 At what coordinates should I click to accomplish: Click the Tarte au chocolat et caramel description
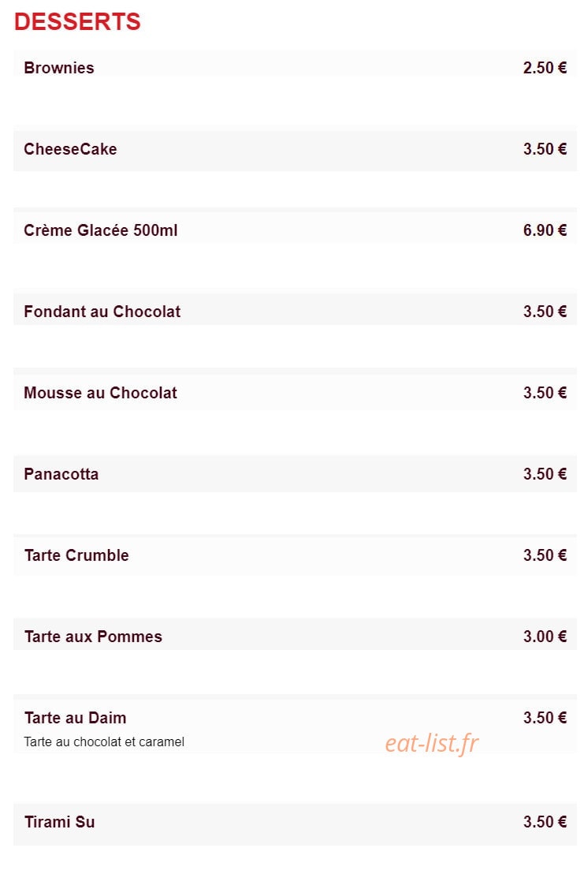[x=104, y=741]
